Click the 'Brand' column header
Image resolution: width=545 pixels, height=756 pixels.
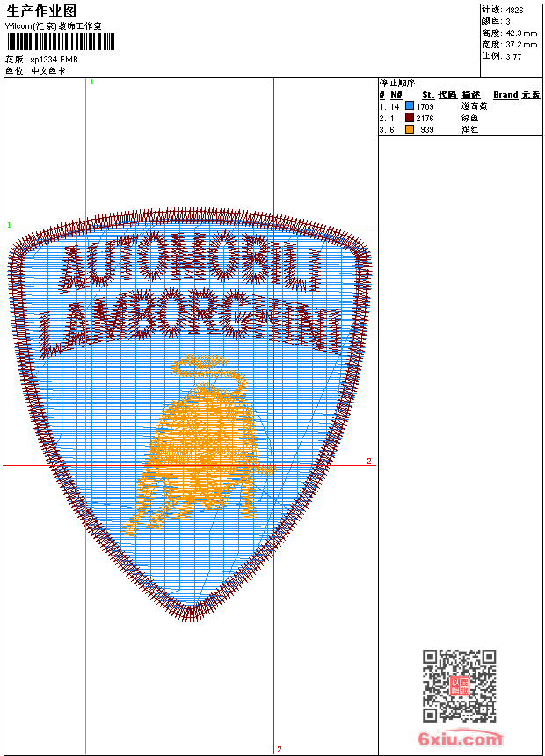505,95
